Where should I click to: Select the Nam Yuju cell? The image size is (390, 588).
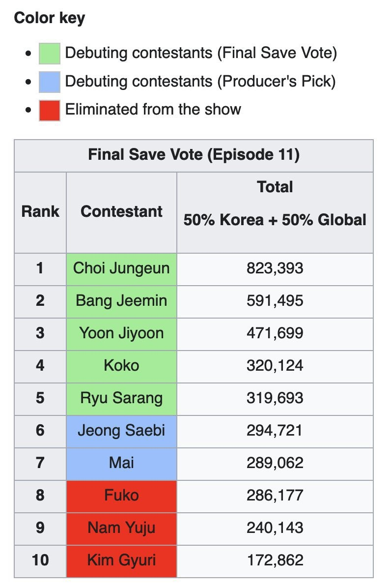pyautogui.click(x=121, y=528)
